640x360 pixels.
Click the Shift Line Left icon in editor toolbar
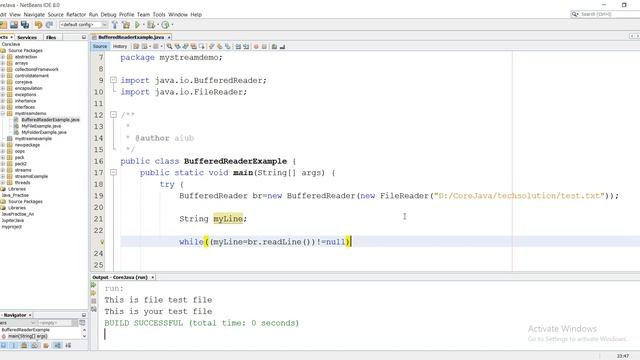point(238,47)
